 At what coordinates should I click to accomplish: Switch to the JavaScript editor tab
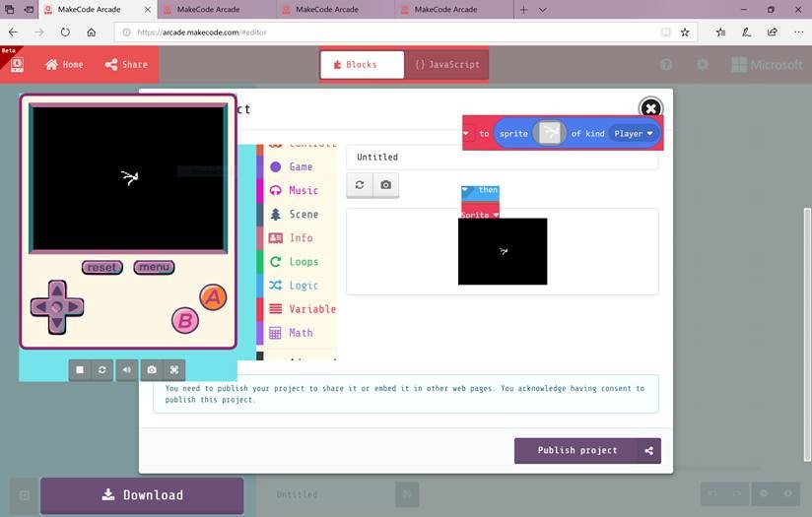point(446,65)
